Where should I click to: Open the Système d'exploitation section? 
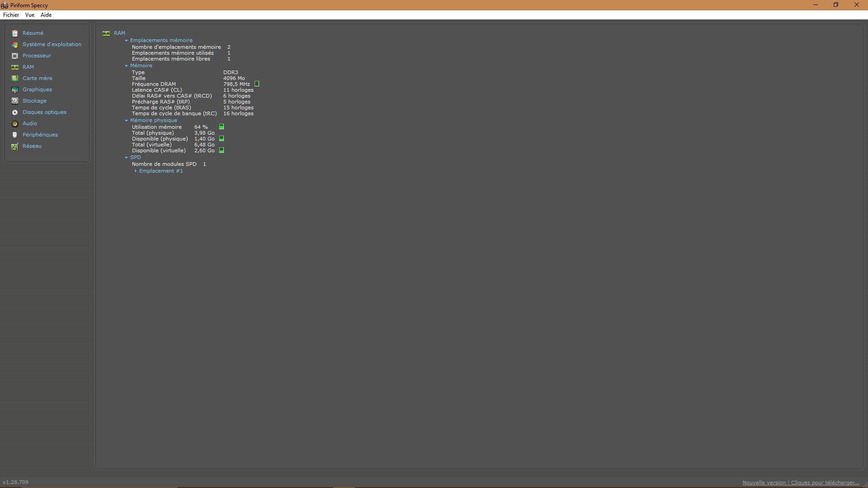[52, 44]
